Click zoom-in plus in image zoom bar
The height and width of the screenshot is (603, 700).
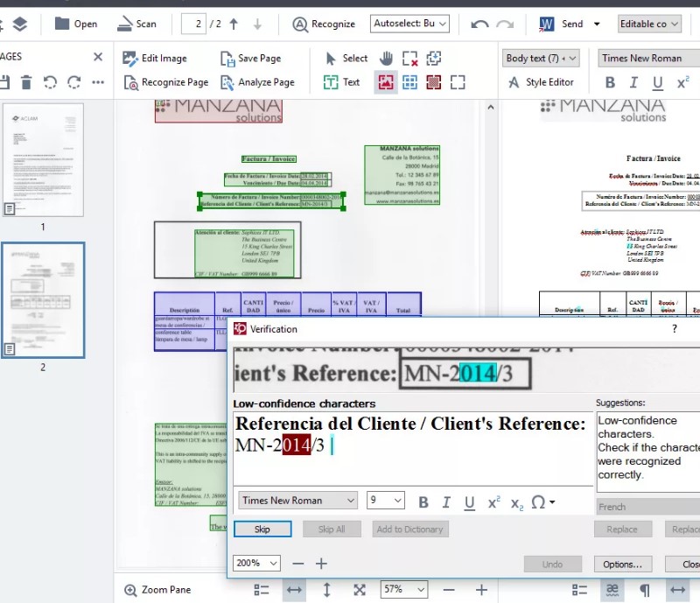(x=480, y=590)
